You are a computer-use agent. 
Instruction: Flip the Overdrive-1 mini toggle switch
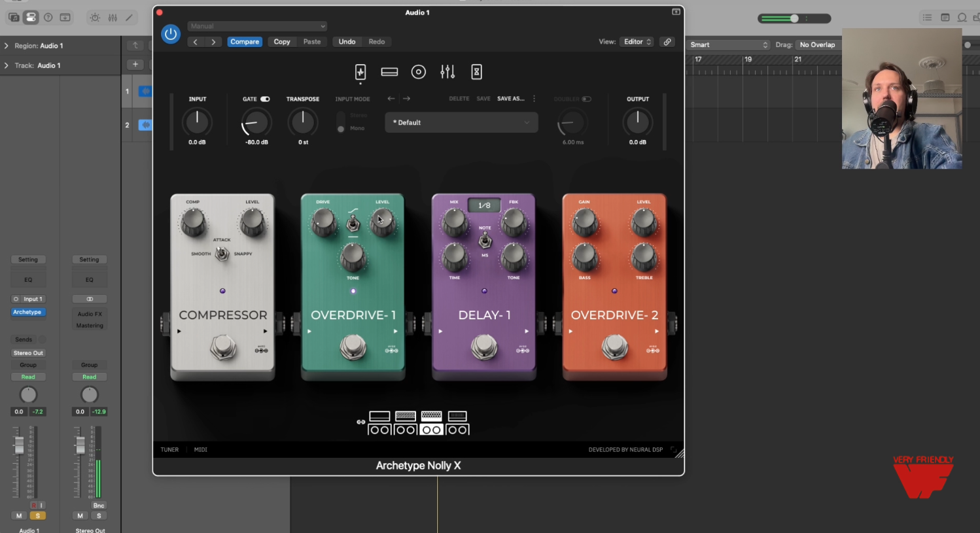click(x=353, y=224)
